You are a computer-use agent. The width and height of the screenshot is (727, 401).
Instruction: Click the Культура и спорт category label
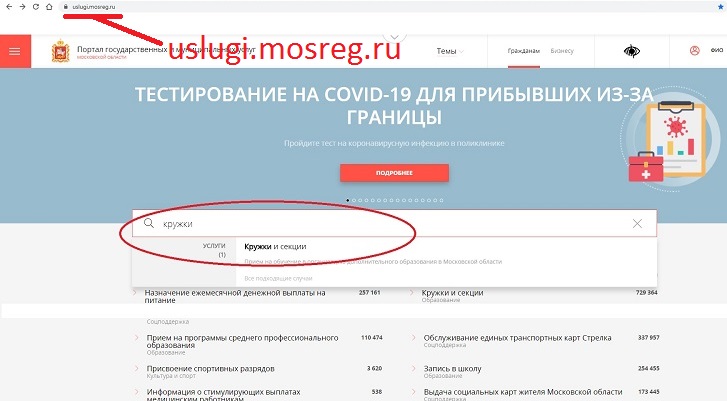[171, 376]
